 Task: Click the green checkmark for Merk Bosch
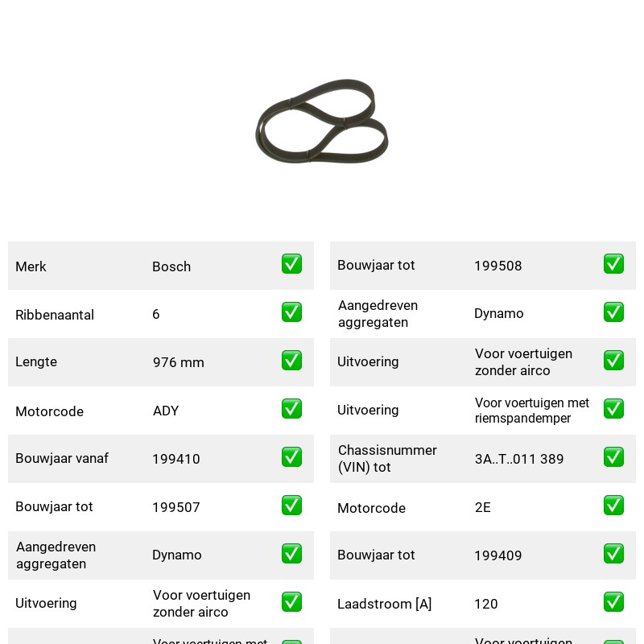(291, 264)
